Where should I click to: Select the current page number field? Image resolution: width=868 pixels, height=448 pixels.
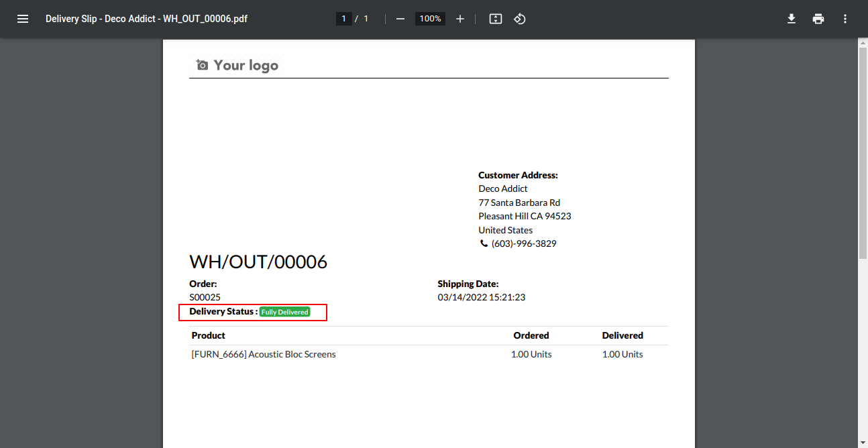(344, 19)
